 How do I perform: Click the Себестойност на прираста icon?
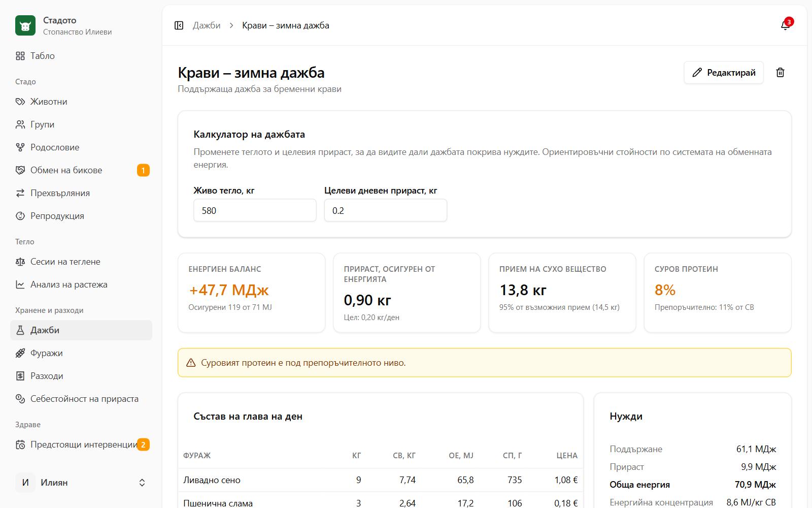[20, 399]
